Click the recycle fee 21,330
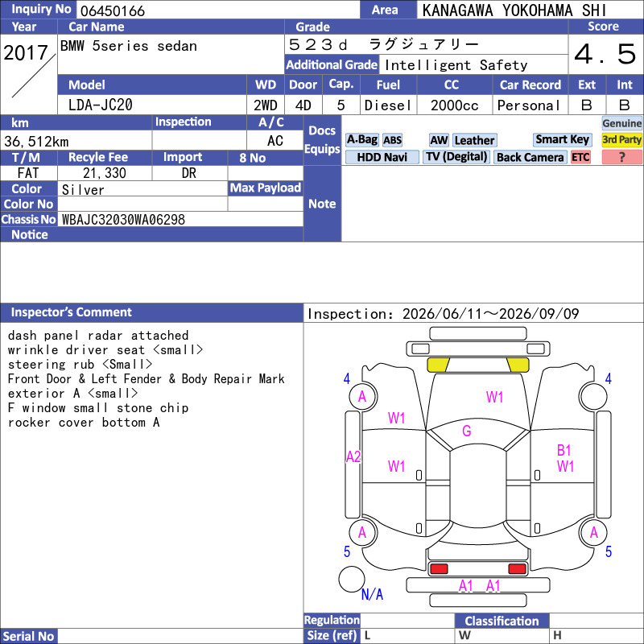Image resolution: width=644 pixels, height=644 pixels. (105, 173)
